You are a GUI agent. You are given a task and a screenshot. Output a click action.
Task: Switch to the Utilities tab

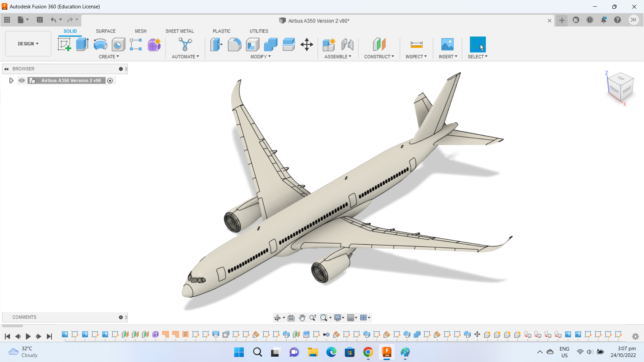(259, 31)
